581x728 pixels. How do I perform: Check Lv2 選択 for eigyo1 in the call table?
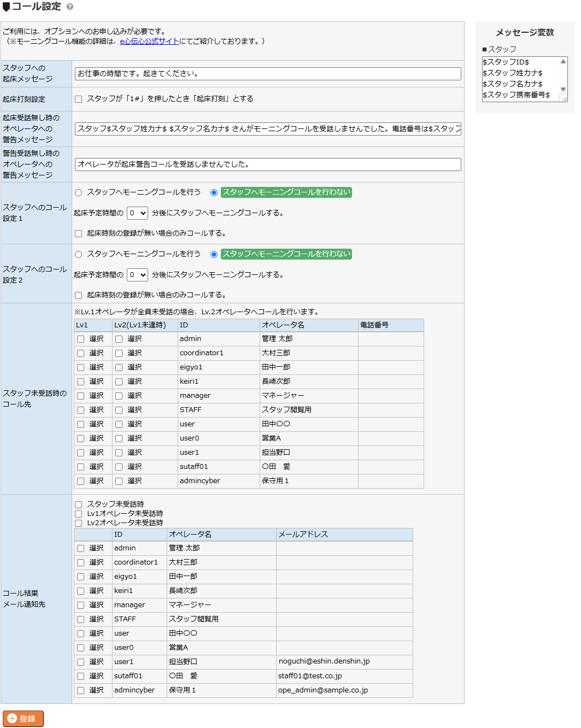119,367
